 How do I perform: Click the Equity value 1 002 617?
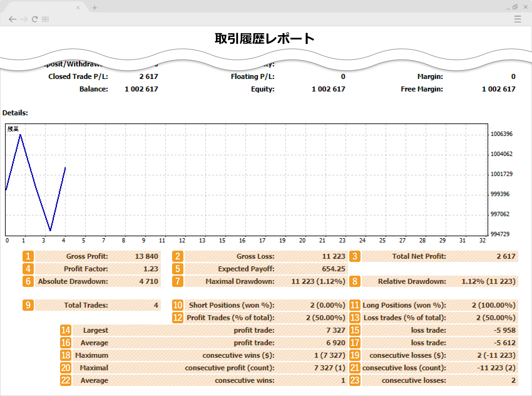[x=328, y=89]
